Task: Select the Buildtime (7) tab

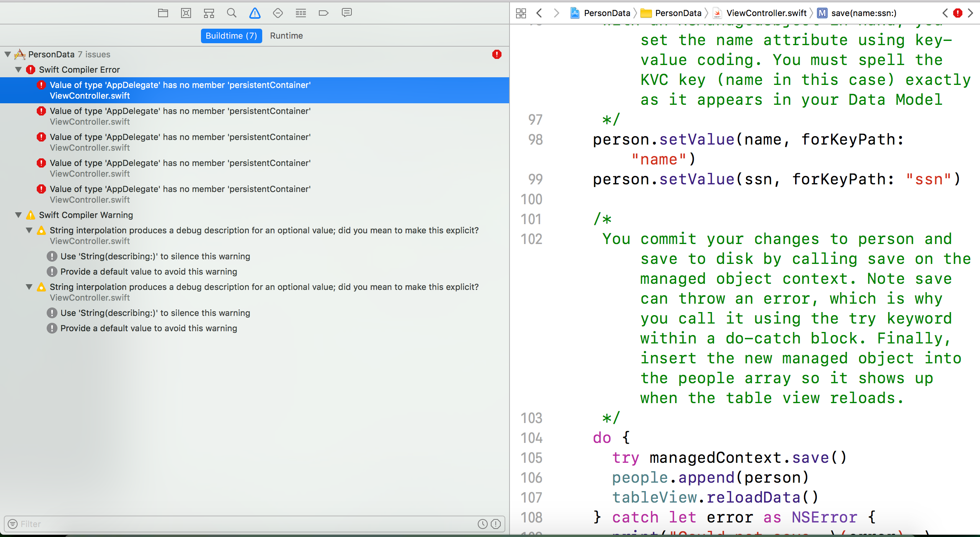Action: 231,36
